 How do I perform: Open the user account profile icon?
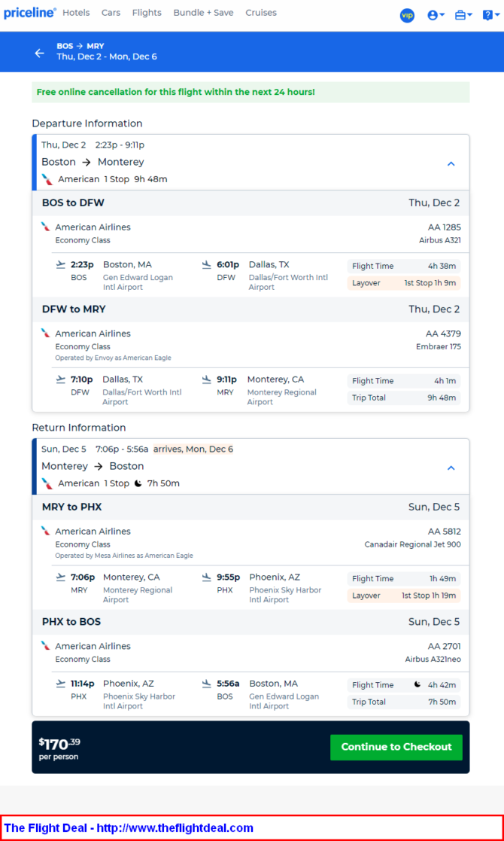433,16
